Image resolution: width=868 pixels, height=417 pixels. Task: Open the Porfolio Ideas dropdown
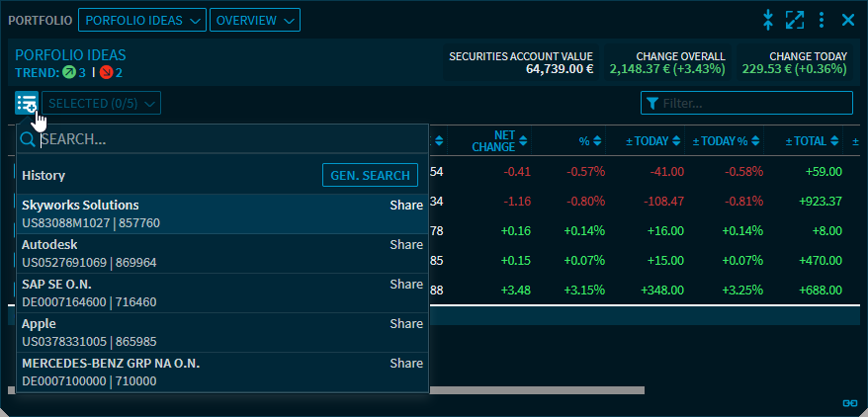pos(141,20)
